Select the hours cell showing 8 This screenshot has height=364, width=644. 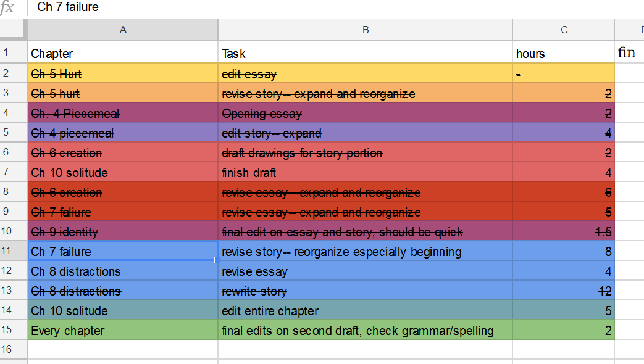[x=563, y=252]
